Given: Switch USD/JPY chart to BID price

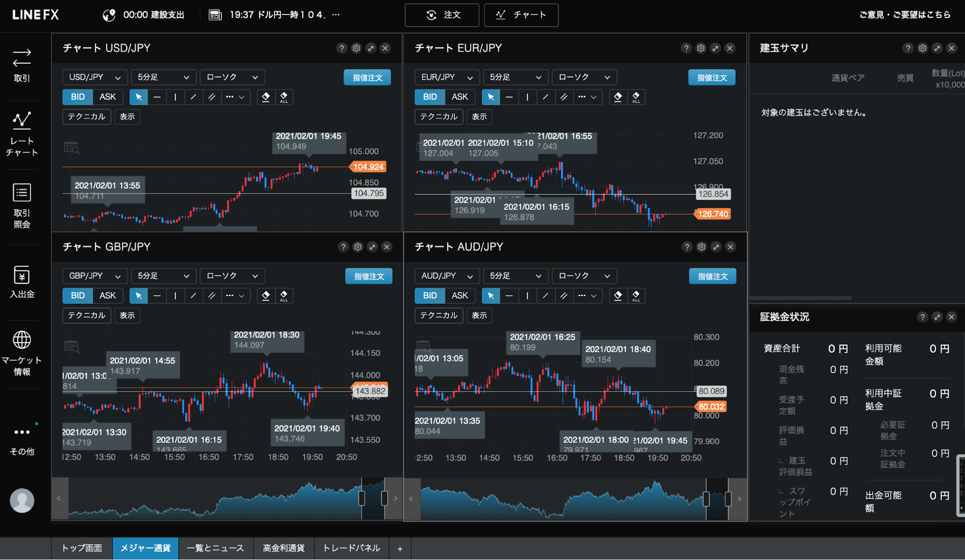Looking at the screenshot, I should 78,97.
